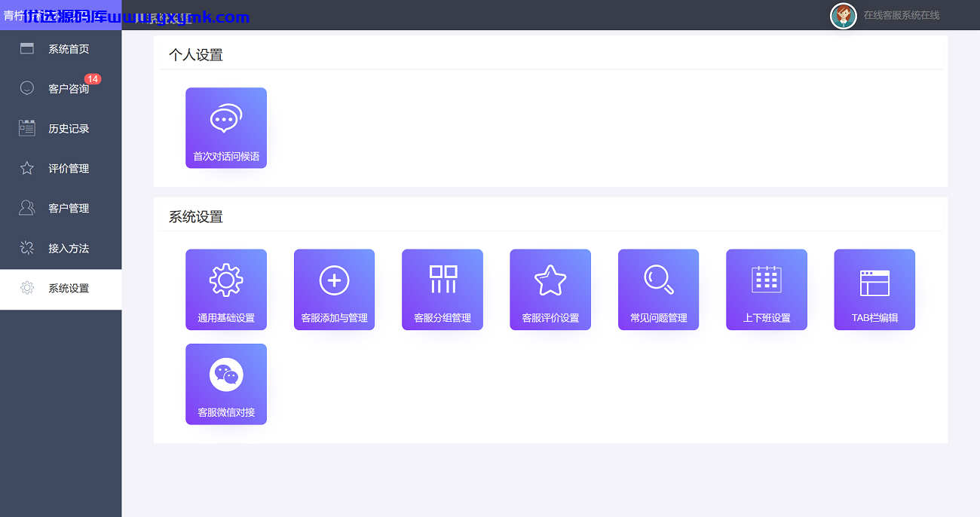This screenshot has width=980, height=517.
Task: Open the 客服分组管理 tile
Action: click(443, 289)
